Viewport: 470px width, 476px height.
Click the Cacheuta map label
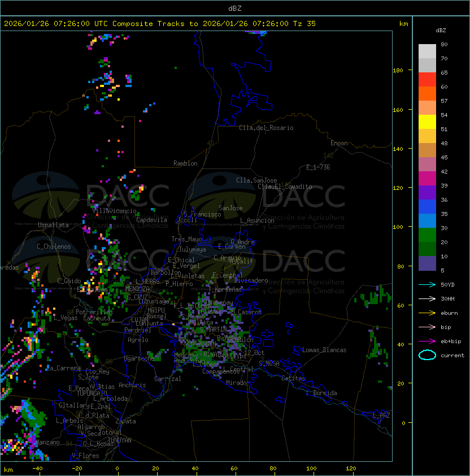(x=97, y=318)
